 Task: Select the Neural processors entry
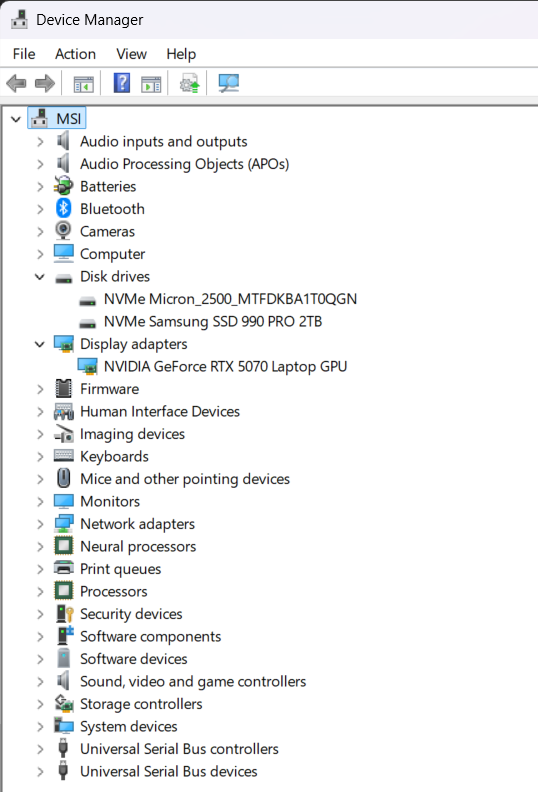click(x=138, y=547)
